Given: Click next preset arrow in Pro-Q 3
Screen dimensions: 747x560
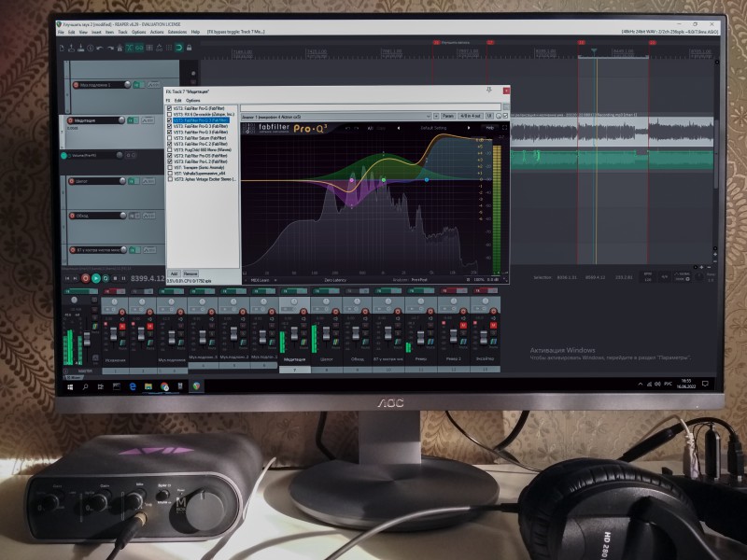Looking at the screenshot, I should tap(469, 128).
